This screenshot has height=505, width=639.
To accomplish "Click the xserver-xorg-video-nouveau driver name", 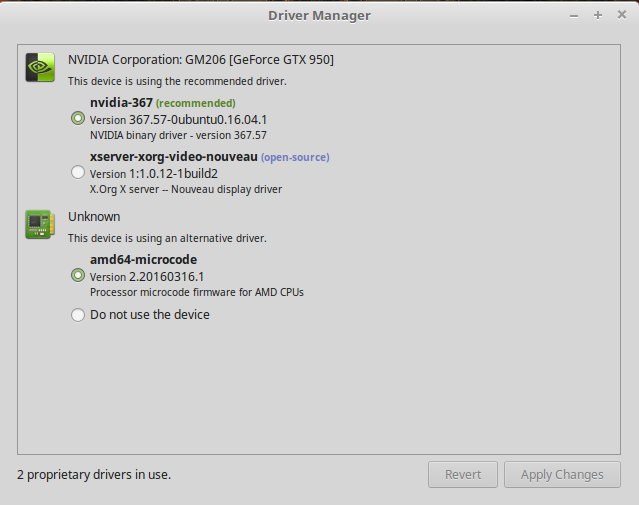I will (x=174, y=157).
